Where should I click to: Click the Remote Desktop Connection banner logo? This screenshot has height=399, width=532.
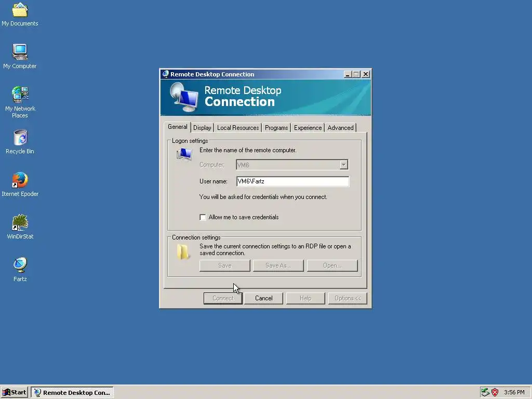(x=183, y=97)
